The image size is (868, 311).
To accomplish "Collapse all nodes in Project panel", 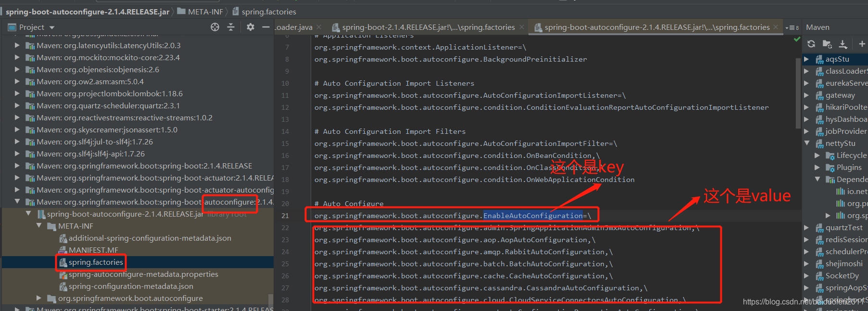I will (x=231, y=27).
